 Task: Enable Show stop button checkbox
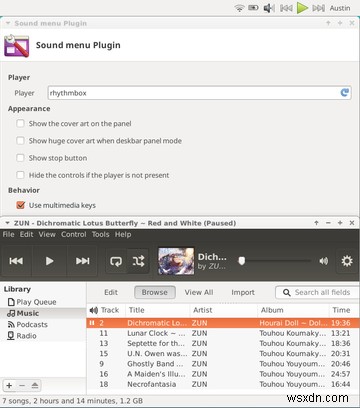point(20,158)
